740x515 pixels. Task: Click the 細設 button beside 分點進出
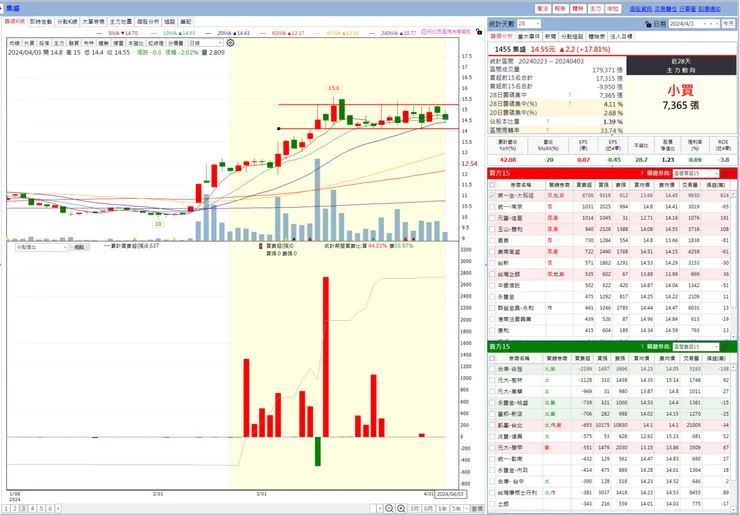click(79, 247)
